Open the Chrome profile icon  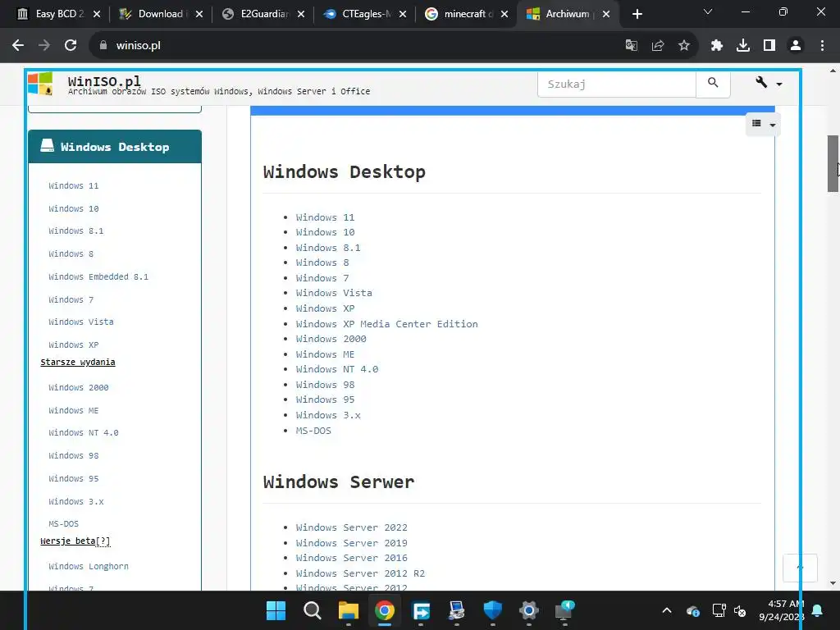click(x=796, y=46)
